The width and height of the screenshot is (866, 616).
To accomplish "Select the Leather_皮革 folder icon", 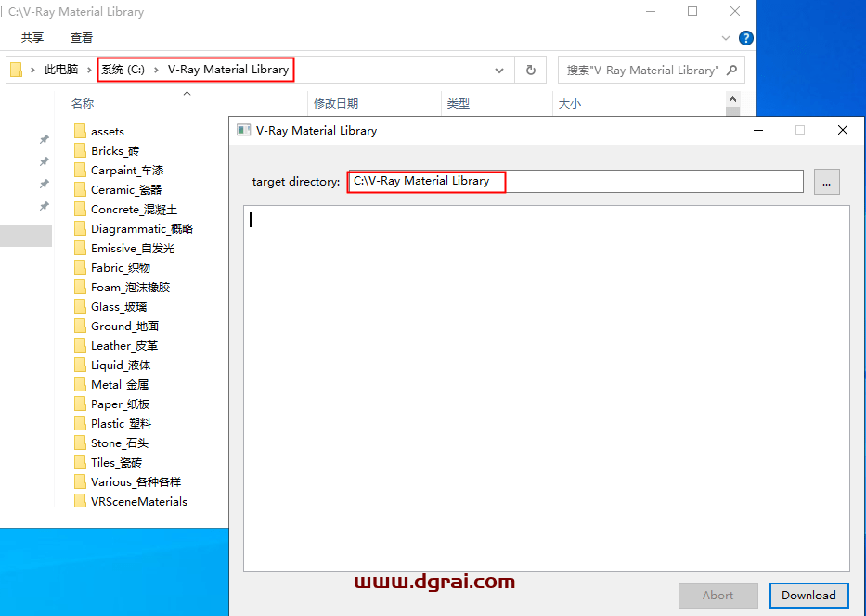I will coord(80,345).
